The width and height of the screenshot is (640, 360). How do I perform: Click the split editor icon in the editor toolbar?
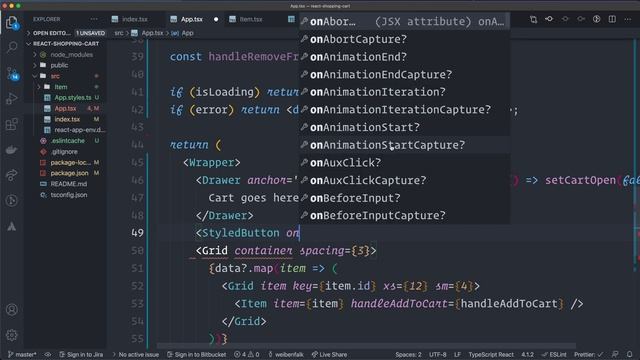click(612, 19)
